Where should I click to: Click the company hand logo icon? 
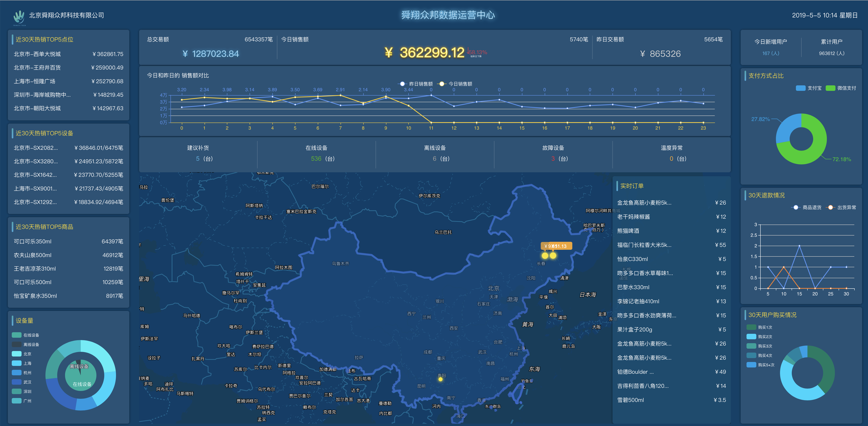(19, 16)
